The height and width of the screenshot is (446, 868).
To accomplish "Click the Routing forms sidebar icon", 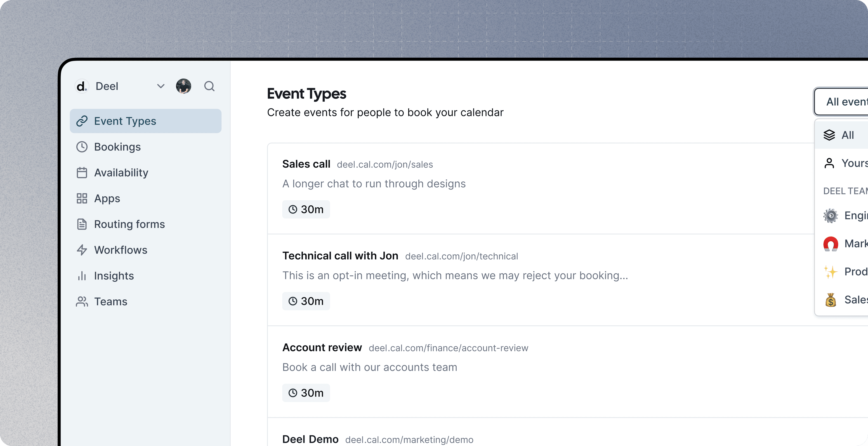I will coord(82,224).
